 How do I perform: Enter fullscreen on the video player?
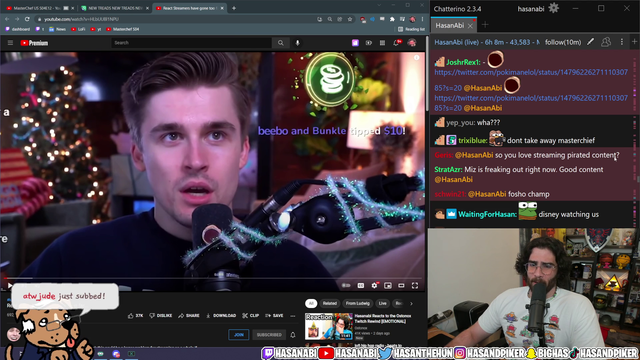415,285
